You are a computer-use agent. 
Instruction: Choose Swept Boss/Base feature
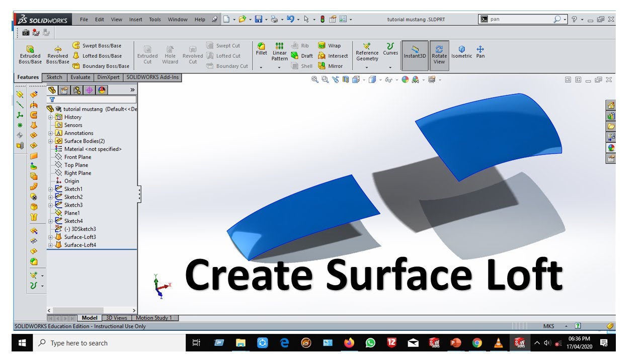point(97,46)
